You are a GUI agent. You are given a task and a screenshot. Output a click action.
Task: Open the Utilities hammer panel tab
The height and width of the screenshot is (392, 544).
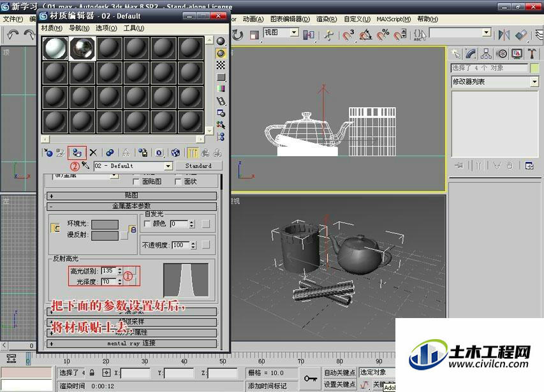click(532, 54)
